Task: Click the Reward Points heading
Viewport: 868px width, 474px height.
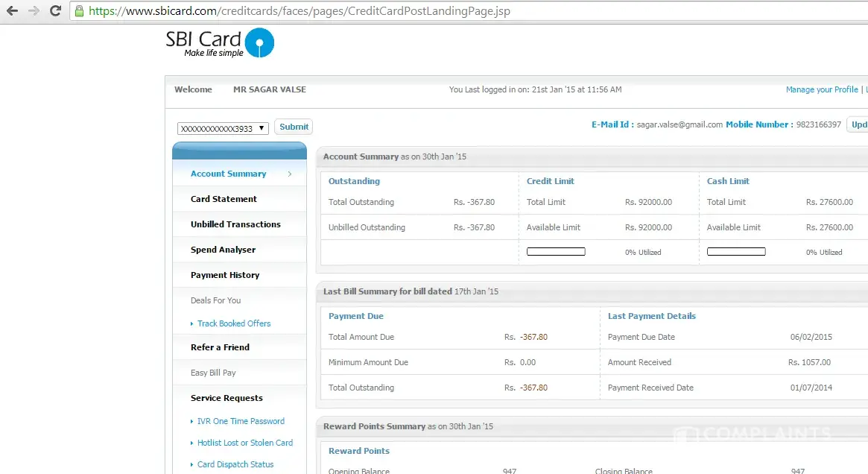Action: tap(358, 452)
